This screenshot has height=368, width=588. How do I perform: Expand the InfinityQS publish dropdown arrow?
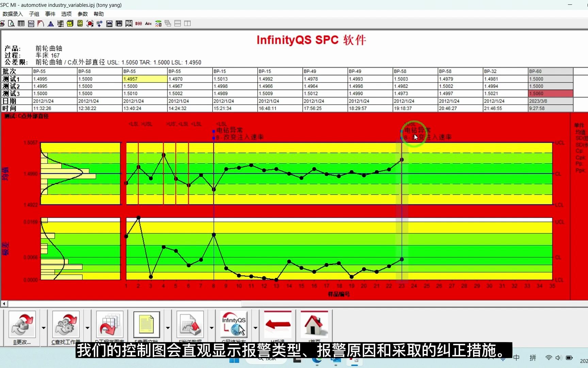click(x=255, y=328)
